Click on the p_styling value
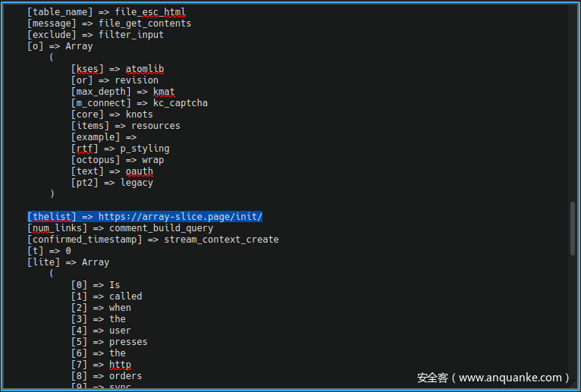This screenshot has width=581, height=392. pyautogui.click(x=145, y=149)
